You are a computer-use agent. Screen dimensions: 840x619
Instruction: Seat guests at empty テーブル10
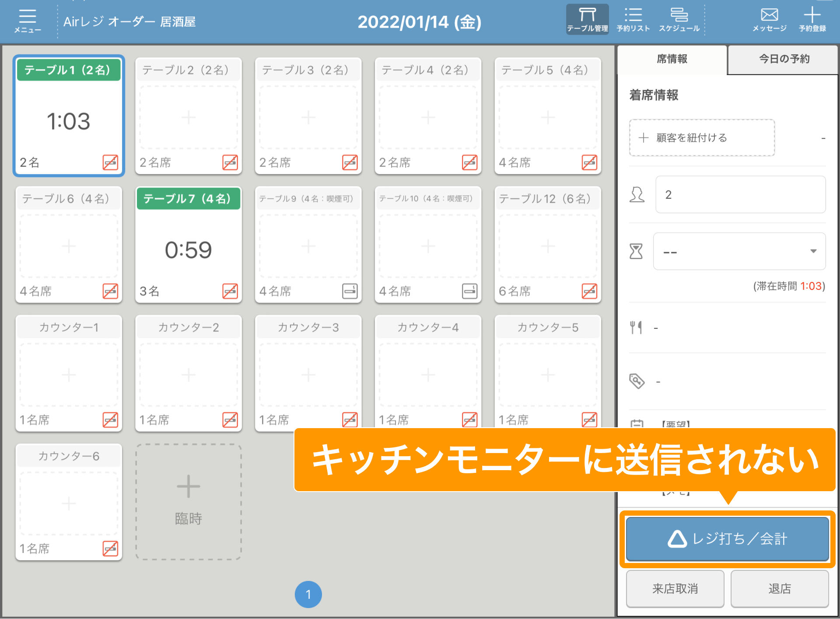click(x=428, y=246)
